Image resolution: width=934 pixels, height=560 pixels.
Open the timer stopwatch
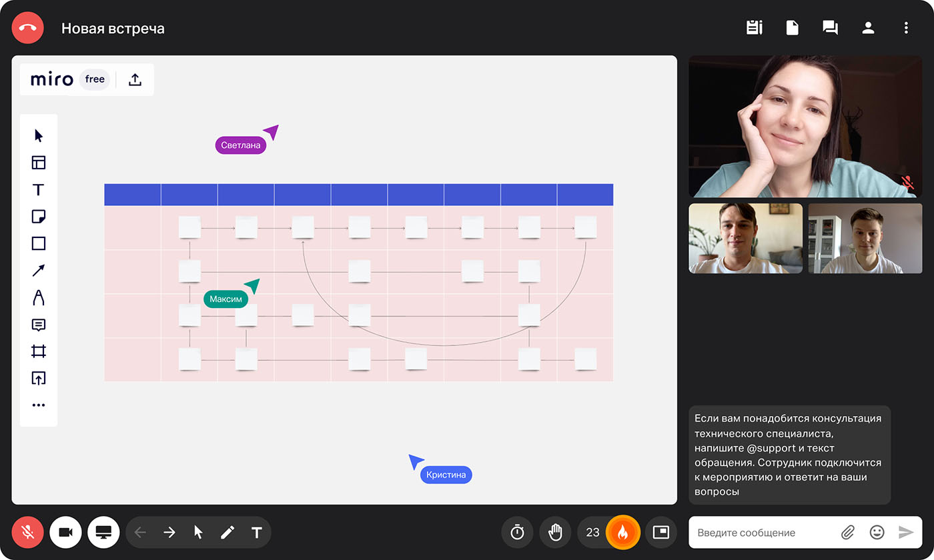[517, 532]
